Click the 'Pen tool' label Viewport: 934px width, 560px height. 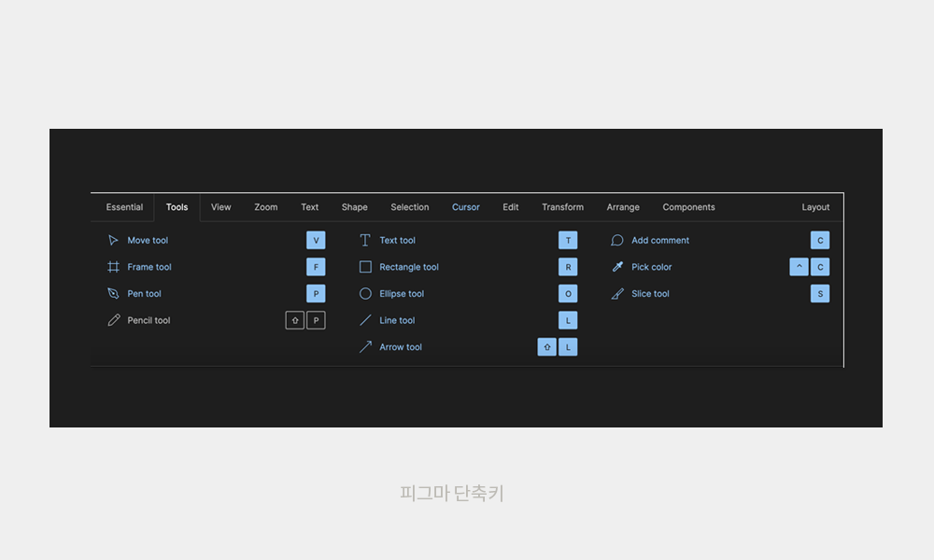[x=144, y=293]
